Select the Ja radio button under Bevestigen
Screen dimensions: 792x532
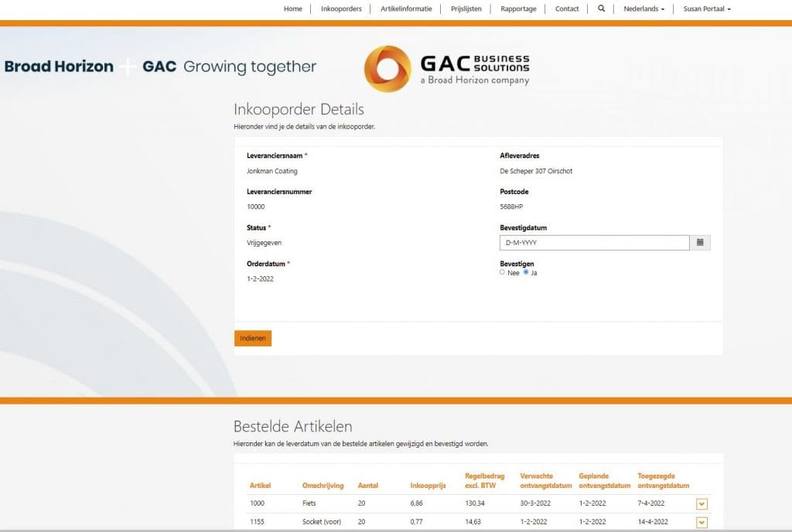click(526, 272)
